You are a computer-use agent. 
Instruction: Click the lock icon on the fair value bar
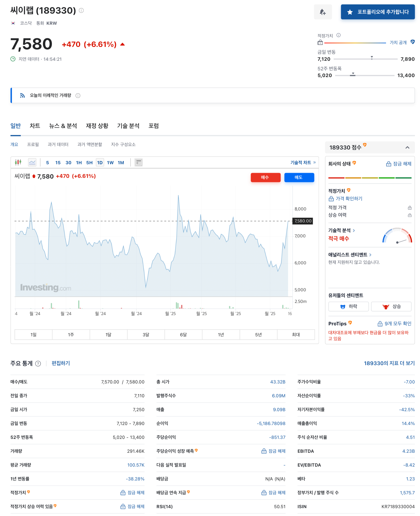tap(320, 43)
